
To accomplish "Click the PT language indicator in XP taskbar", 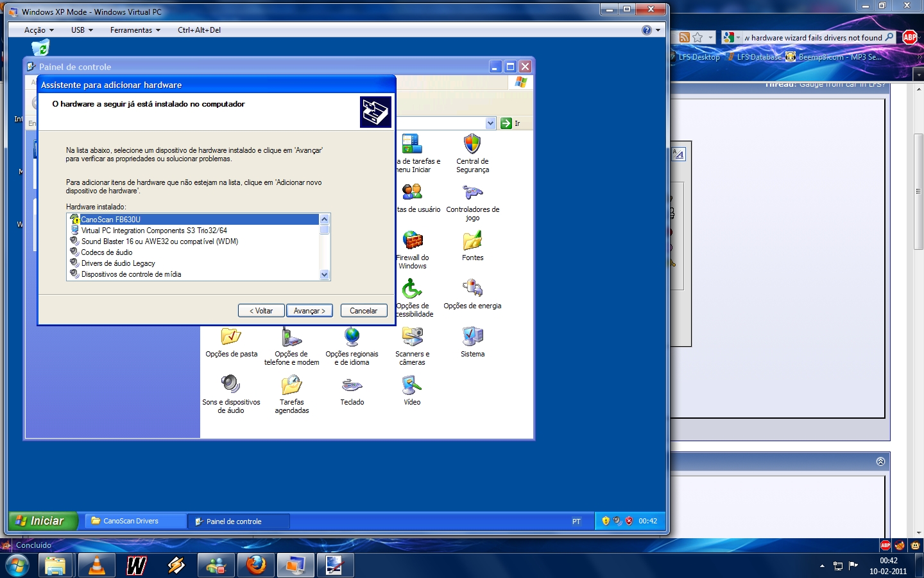I will pyautogui.click(x=576, y=521).
